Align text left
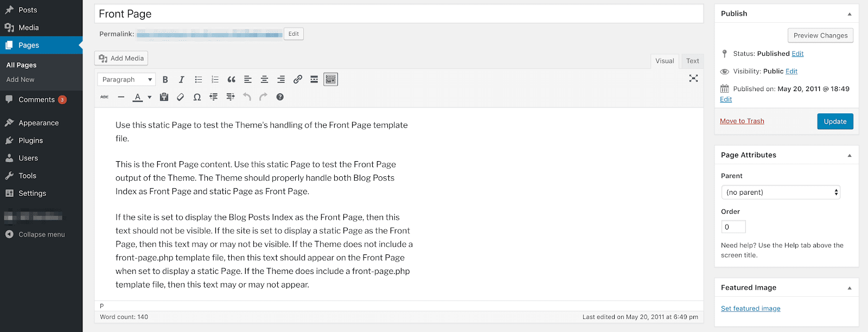Image resolution: width=868 pixels, height=332 pixels. click(x=248, y=79)
